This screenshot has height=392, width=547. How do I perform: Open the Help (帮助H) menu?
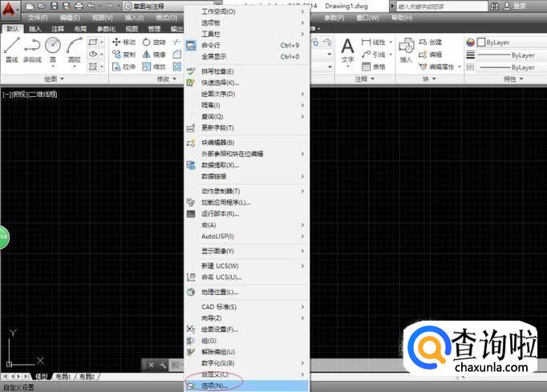pyautogui.click(x=402, y=18)
